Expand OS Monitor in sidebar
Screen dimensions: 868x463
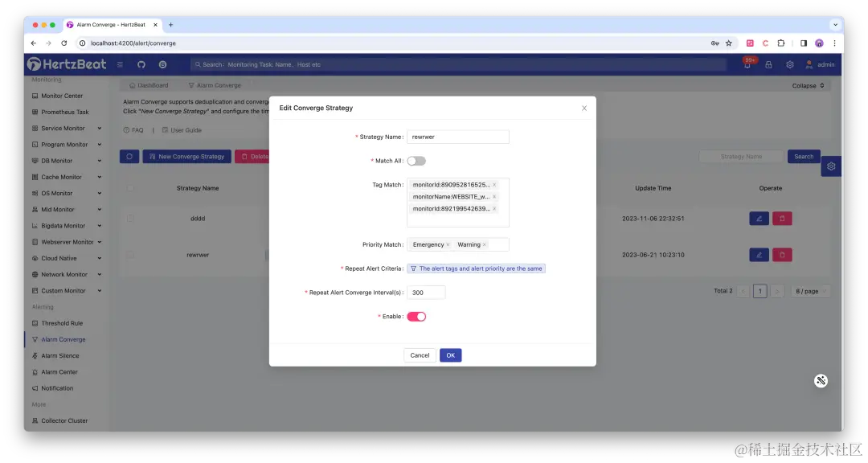coord(67,193)
